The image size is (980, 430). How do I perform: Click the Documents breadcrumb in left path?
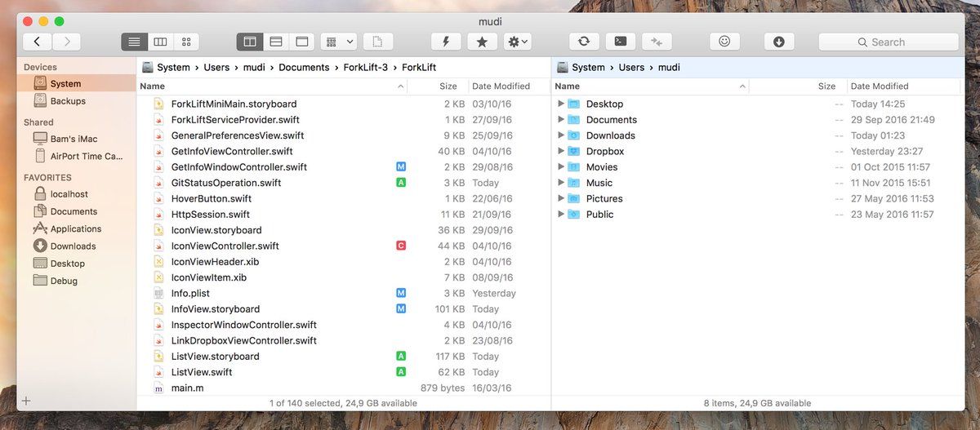[304, 68]
